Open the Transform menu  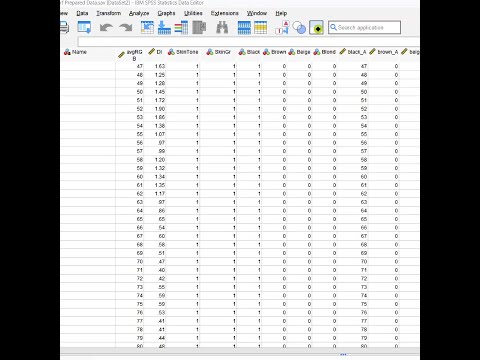pos(109,13)
